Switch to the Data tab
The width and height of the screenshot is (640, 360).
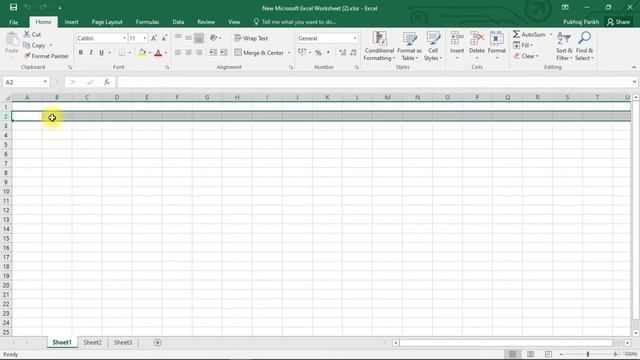178,22
